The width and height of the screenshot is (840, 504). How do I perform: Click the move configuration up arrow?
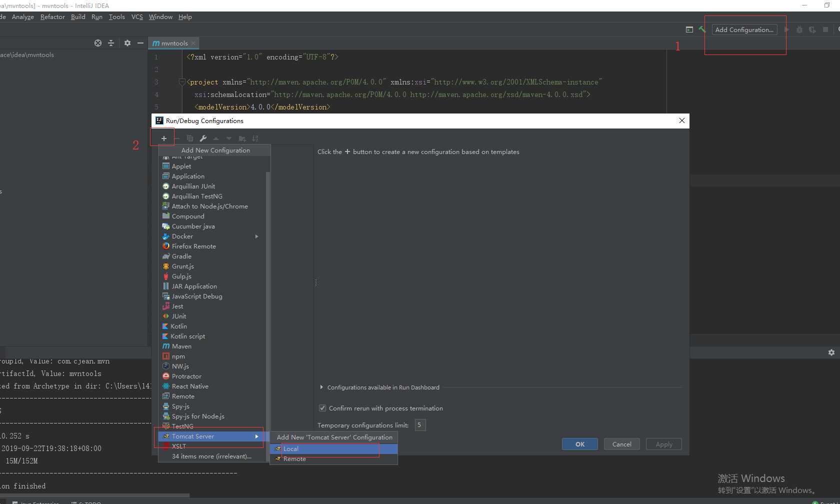pyautogui.click(x=216, y=138)
